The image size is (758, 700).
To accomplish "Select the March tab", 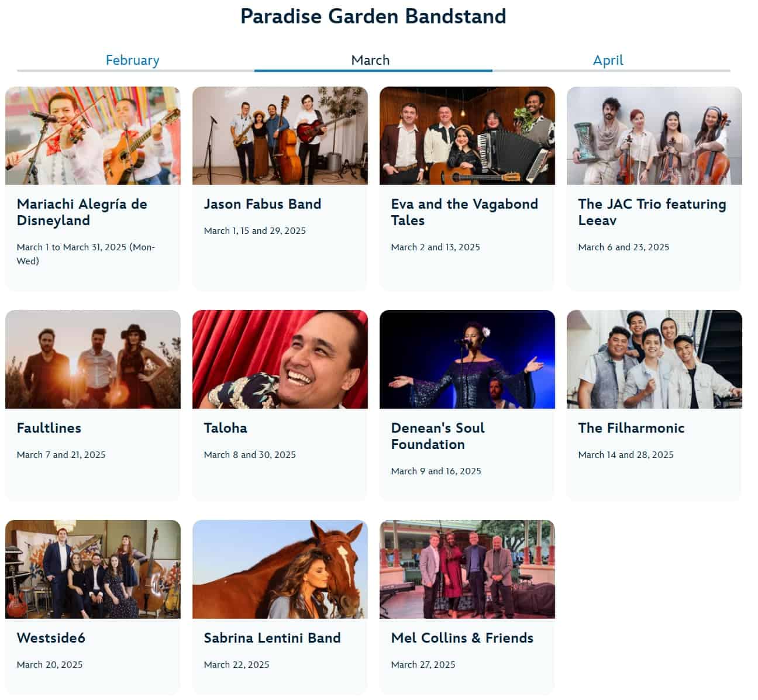I will (371, 60).
